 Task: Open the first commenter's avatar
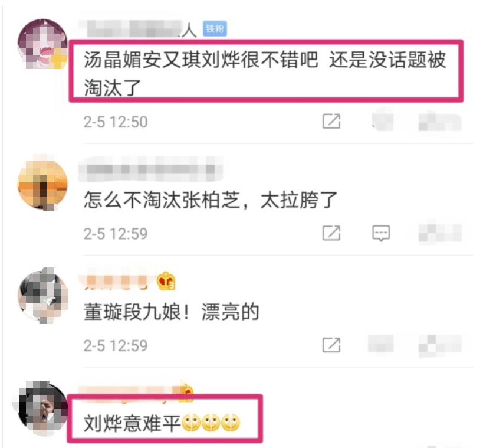42,44
